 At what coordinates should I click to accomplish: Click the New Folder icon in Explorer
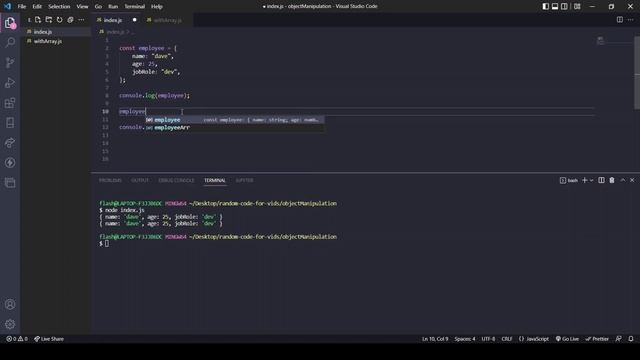pyautogui.click(x=49, y=20)
